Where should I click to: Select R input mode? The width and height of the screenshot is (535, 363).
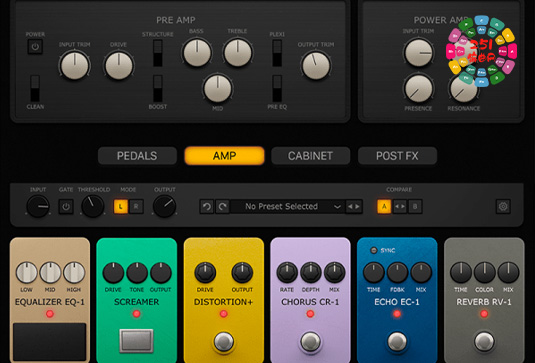tap(136, 206)
